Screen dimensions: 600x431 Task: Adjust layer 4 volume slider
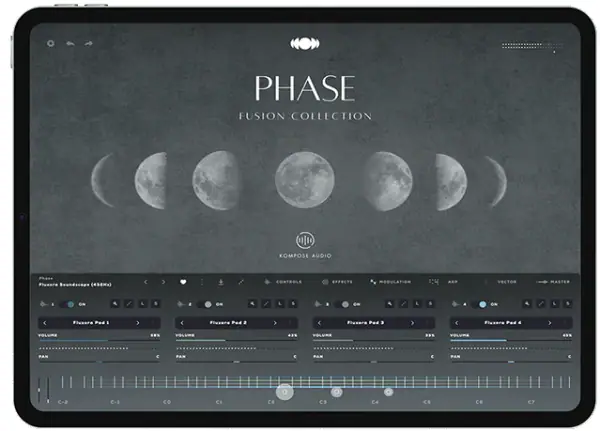tap(511, 340)
